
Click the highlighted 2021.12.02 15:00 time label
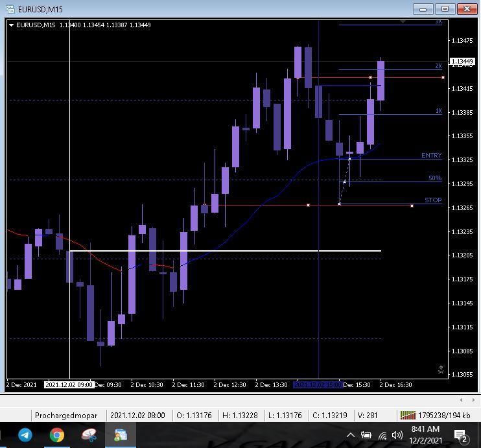click(318, 385)
